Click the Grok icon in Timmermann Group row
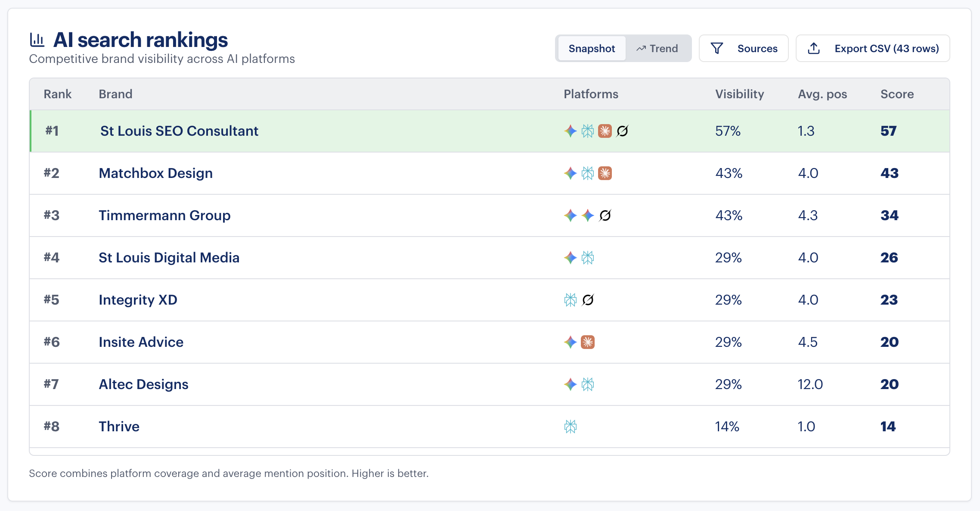The height and width of the screenshot is (511, 980). click(605, 215)
